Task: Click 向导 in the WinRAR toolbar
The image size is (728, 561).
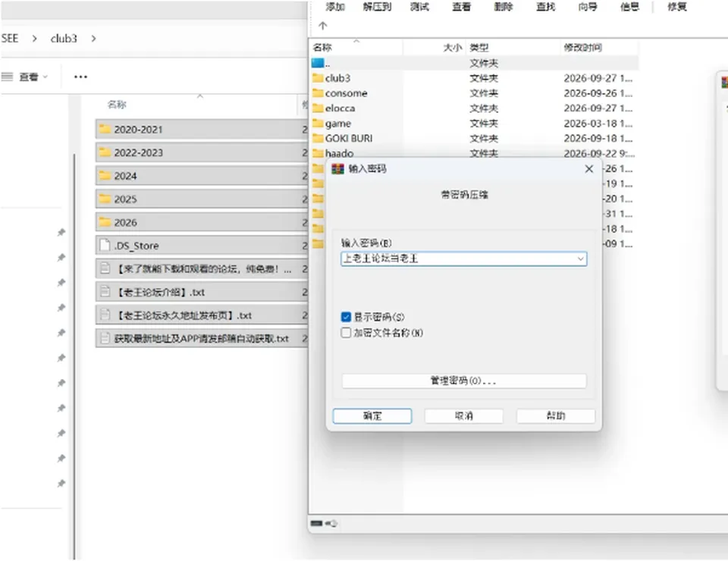Action: coord(588,7)
